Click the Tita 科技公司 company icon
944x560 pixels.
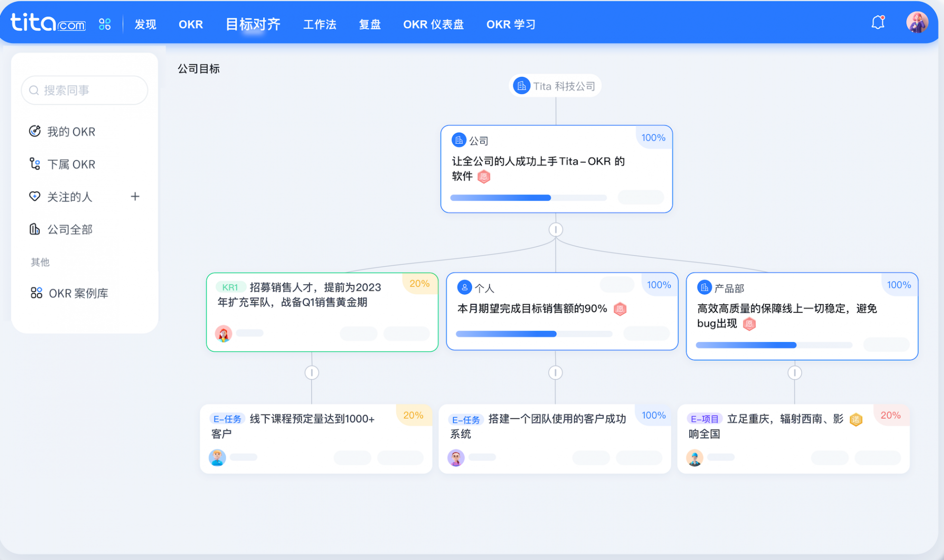(522, 86)
